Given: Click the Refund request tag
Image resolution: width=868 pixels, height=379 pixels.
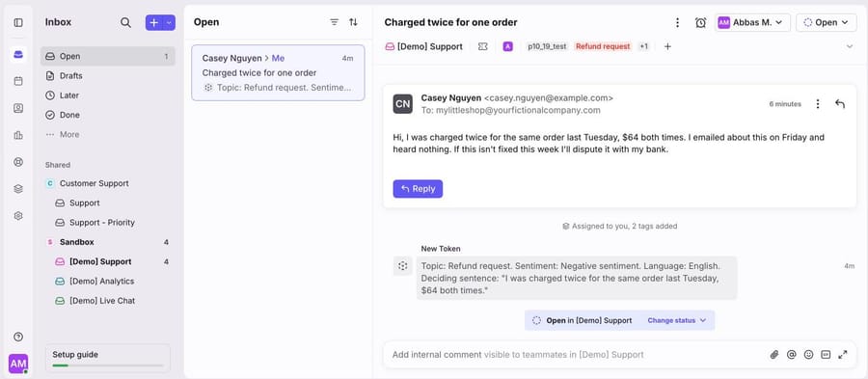Looking at the screenshot, I should click(603, 46).
